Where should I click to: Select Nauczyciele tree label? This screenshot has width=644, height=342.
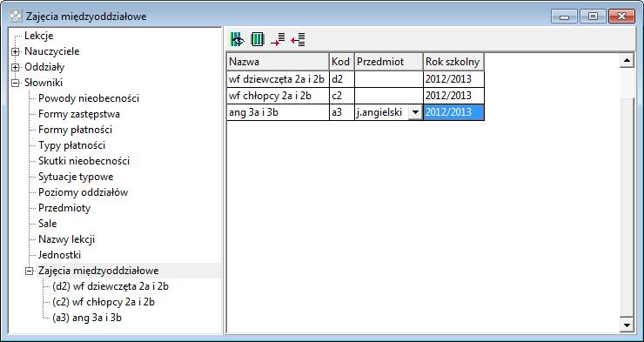coord(51,51)
